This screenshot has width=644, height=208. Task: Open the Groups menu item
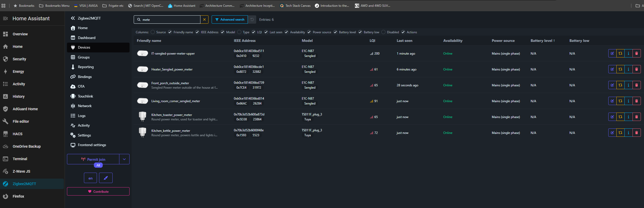pos(84,57)
